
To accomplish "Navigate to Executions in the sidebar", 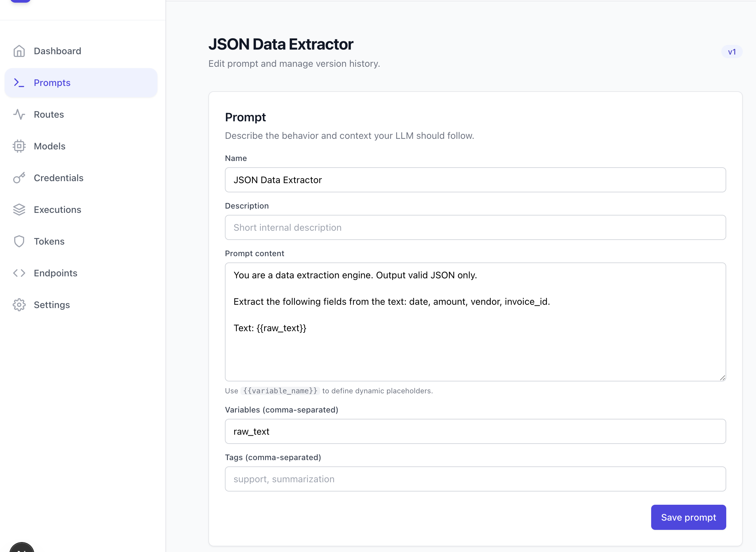I will (58, 210).
